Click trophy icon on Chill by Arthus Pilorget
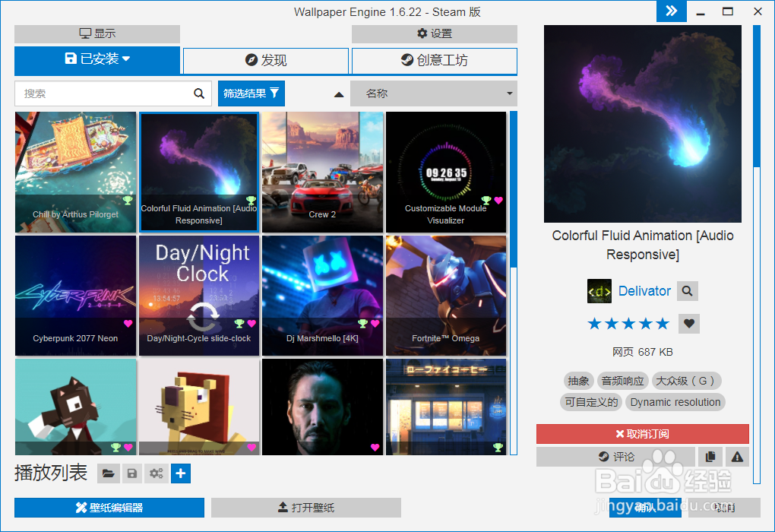The image size is (775, 532). [x=128, y=200]
